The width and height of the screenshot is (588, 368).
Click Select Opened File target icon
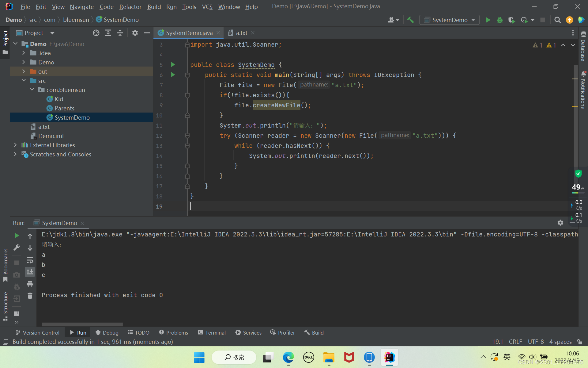(96, 33)
